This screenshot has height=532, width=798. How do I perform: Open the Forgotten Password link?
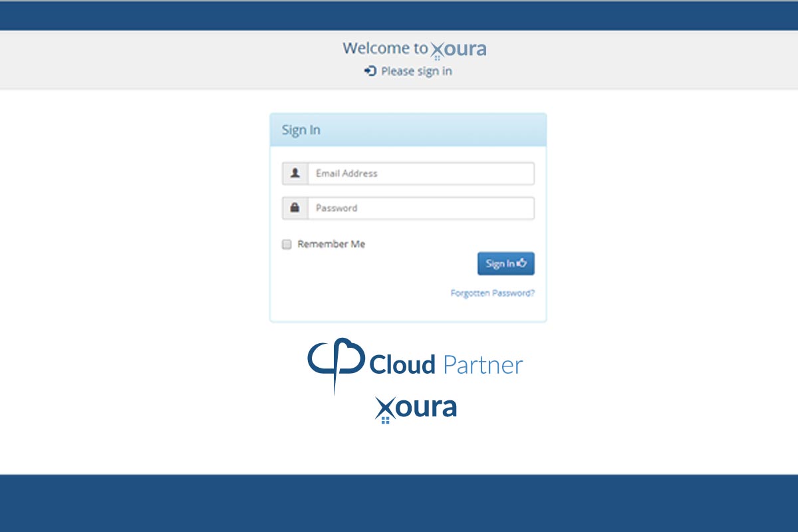[492, 293]
